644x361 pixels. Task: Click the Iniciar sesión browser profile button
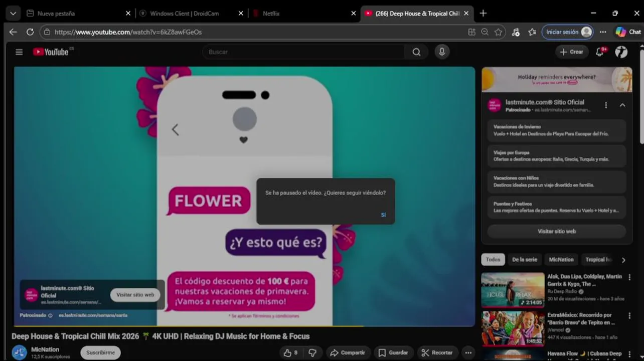coord(568,32)
